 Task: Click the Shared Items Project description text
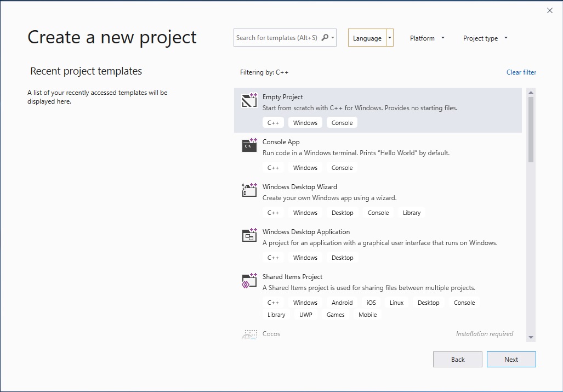369,288
